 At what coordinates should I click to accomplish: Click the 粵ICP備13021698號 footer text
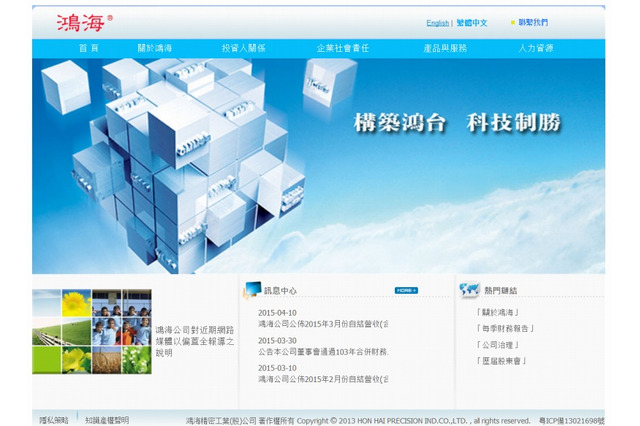(571, 421)
